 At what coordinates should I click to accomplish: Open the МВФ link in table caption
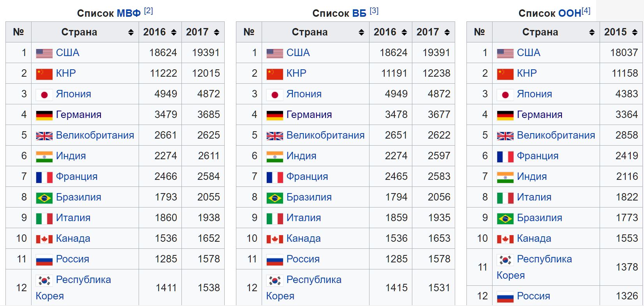tap(128, 13)
